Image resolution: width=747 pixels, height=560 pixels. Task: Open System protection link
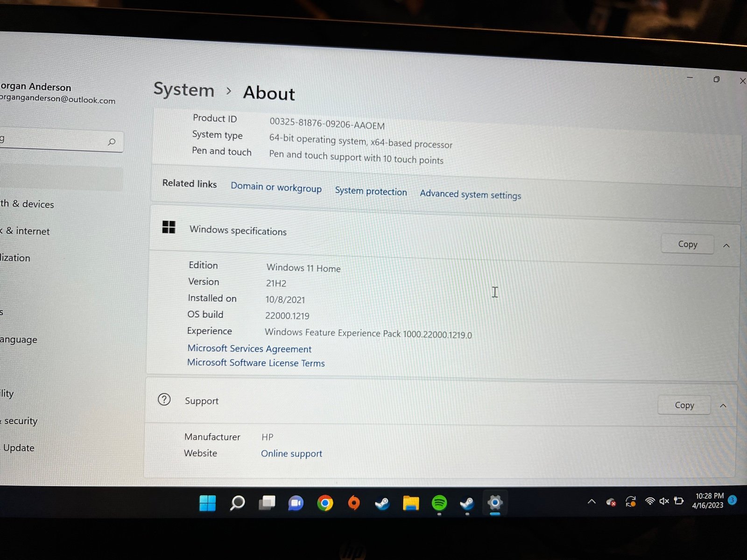click(371, 191)
